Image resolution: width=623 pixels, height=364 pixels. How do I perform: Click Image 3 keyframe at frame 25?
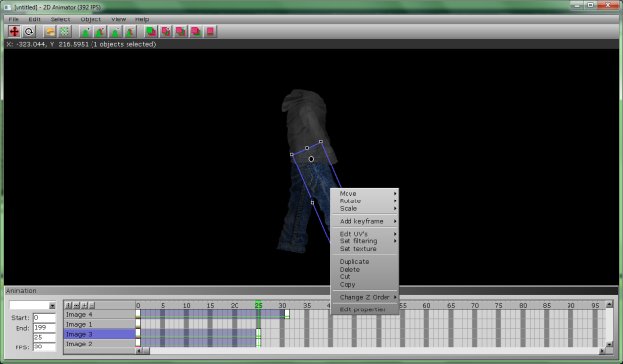tap(258, 334)
